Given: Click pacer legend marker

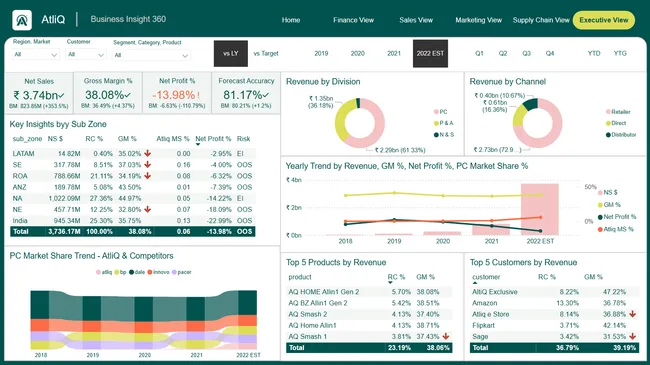Looking at the screenshot, I should [174, 272].
